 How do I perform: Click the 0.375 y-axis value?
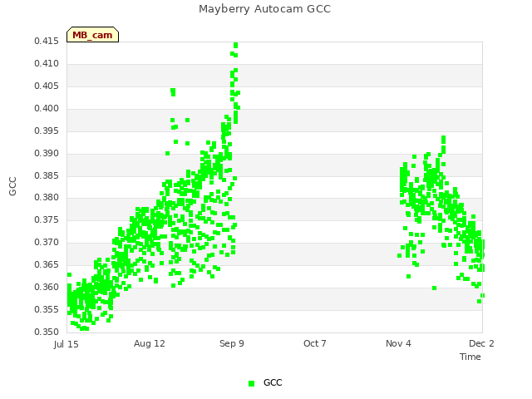pos(47,219)
